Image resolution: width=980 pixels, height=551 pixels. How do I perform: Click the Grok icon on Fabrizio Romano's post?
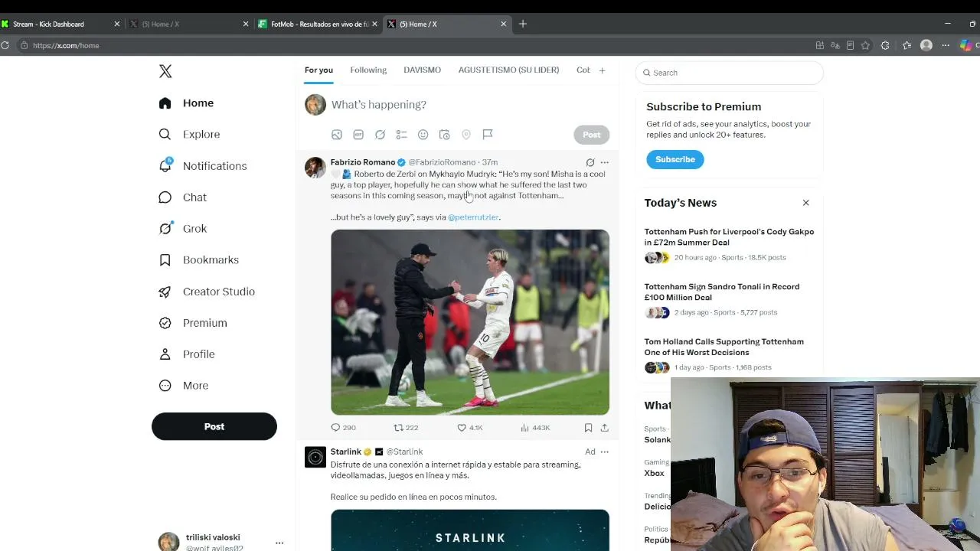(x=590, y=162)
